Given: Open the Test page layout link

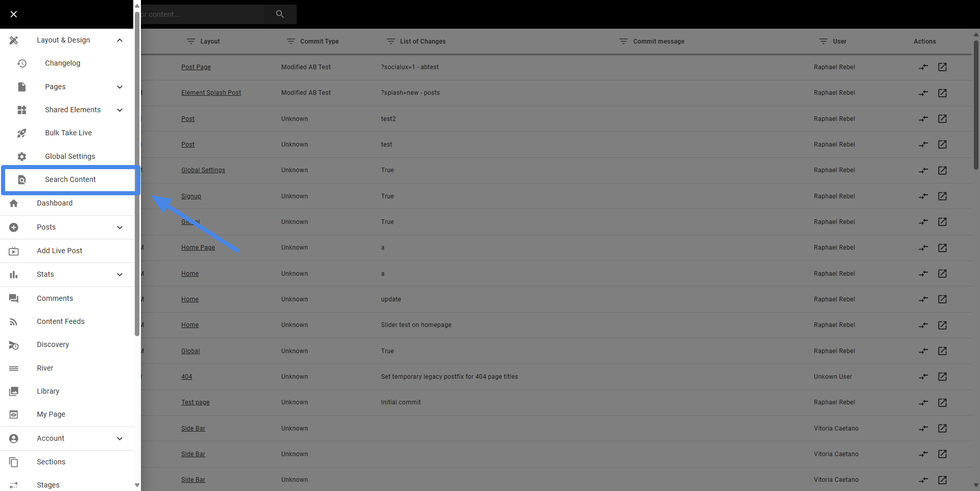Looking at the screenshot, I should (195, 402).
